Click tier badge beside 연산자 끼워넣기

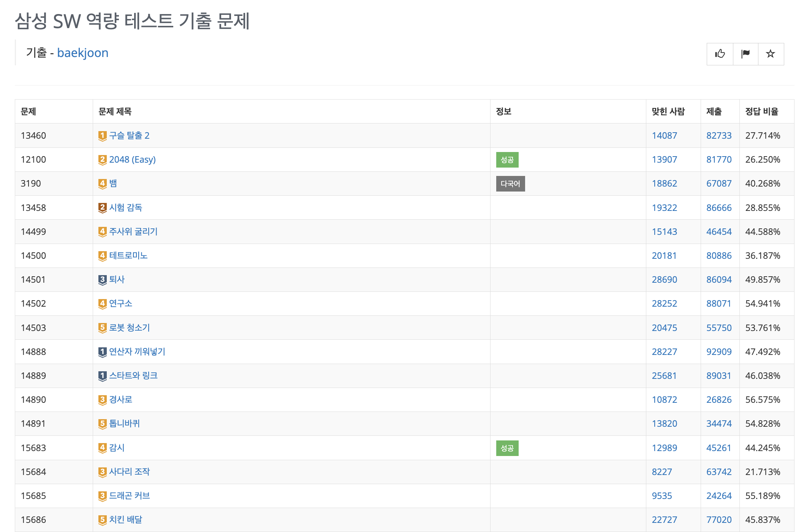[102, 352]
